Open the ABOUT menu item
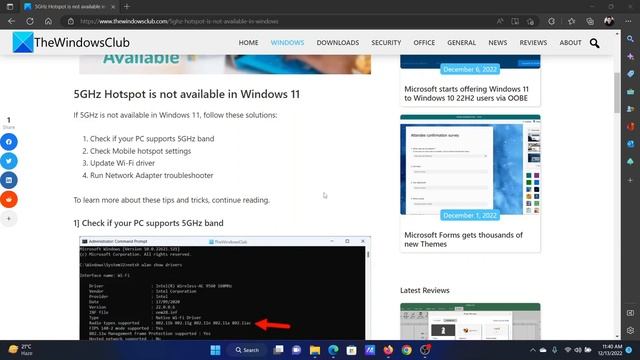Image resolution: width=640 pixels, height=360 pixels. (x=570, y=42)
